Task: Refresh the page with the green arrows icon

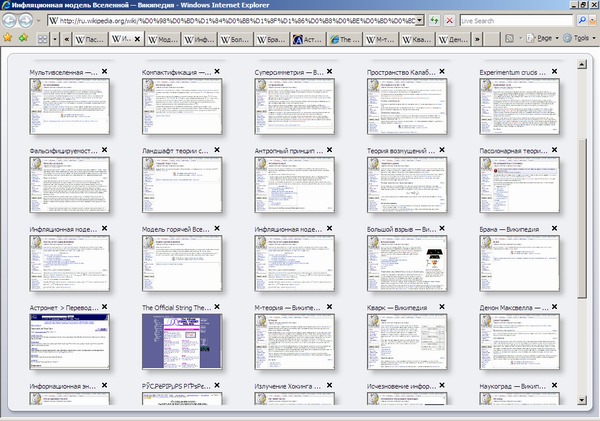Action: [434, 20]
